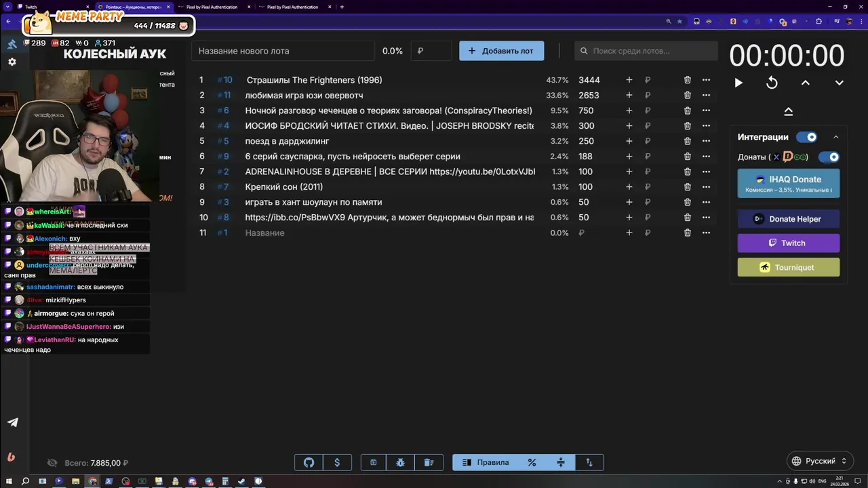Viewport: 868px width, 488px height.
Task: Open options menu for Страшилы The Frighteners
Action: pyautogui.click(x=706, y=80)
